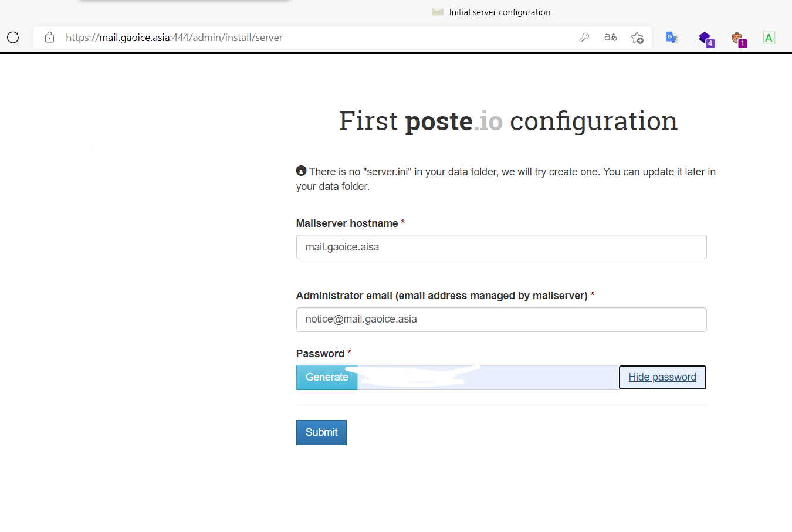This screenshot has height=532, width=792.
Task: Click the lock icon for site information
Action: click(x=50, y=38)
